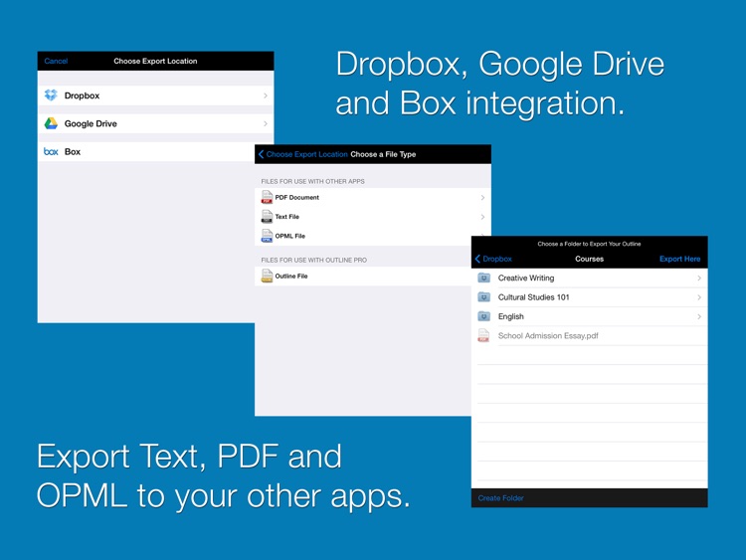The height and width of the screenshot is (560, 746).
Task: Click Files For Use With Outline Pro header
Action: [x=313, y=260]
